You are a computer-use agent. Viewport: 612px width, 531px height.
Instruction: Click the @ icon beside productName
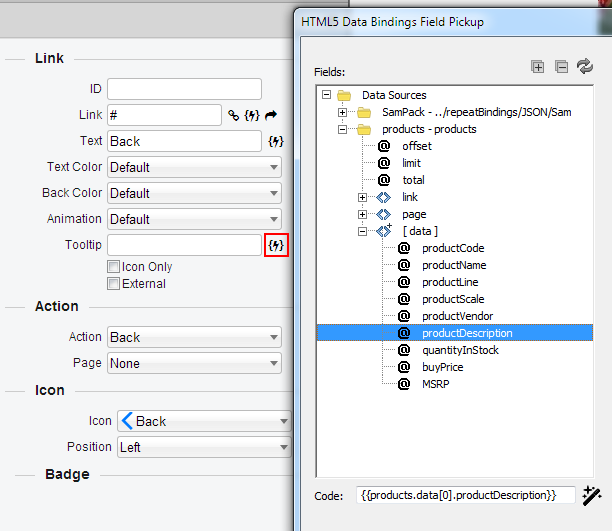click(404, 265)
